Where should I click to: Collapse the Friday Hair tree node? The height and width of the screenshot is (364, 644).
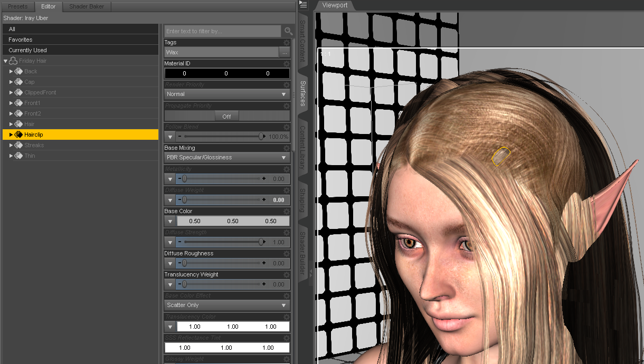[x=5, y=61]
